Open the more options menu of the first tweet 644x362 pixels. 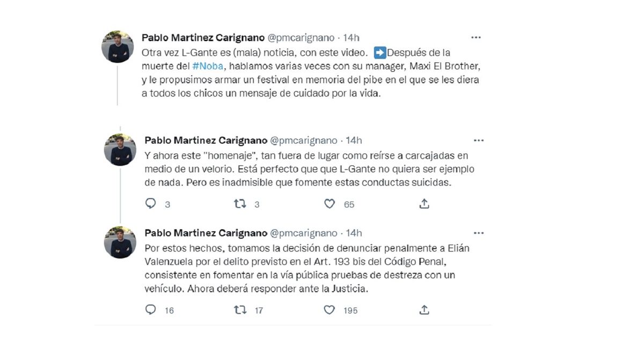click(x=475, y=38)
